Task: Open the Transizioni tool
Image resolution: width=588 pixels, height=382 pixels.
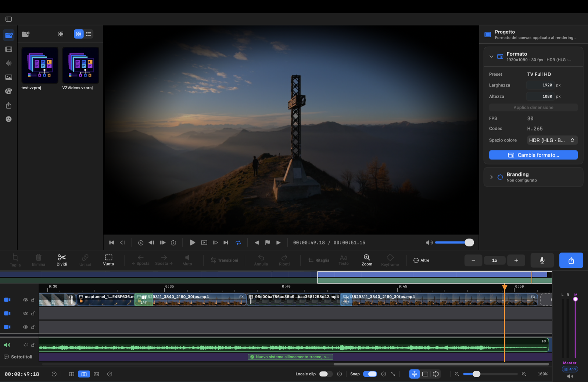Action: click(224, 260)
